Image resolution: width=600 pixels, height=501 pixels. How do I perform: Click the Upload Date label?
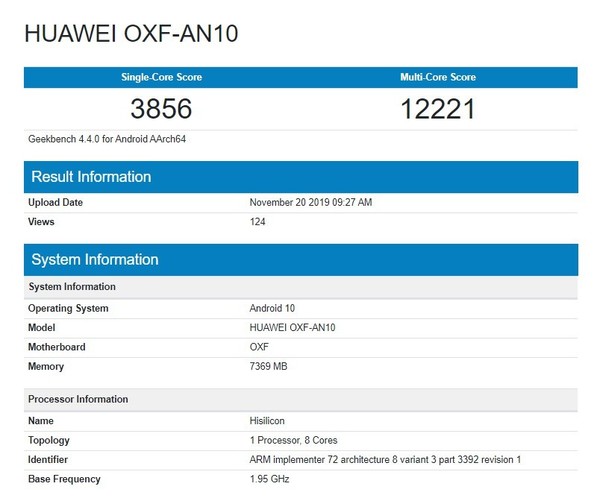[55, 202]
